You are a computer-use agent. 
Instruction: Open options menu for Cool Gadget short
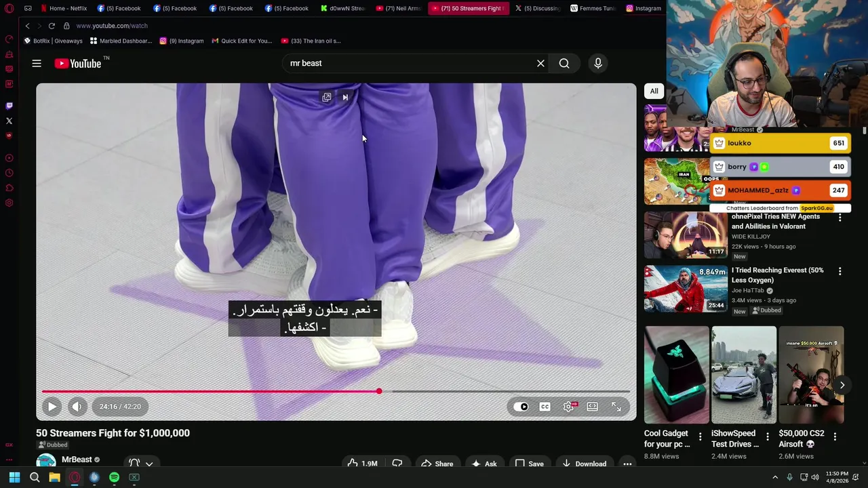(701, 436)
